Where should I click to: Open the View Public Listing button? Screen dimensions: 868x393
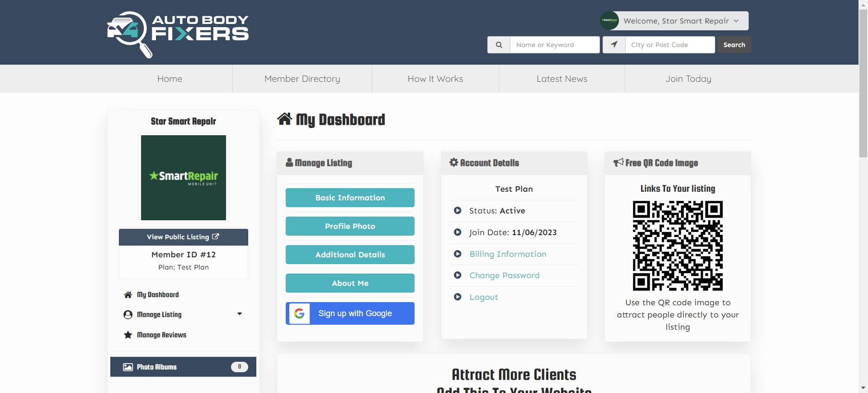(183, 237)
